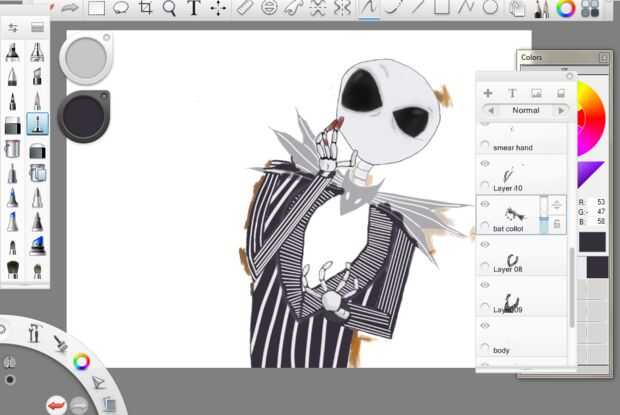Select the highlighted smear brush in palette
This screenshot has width=620, height=415.
[37, 123]
